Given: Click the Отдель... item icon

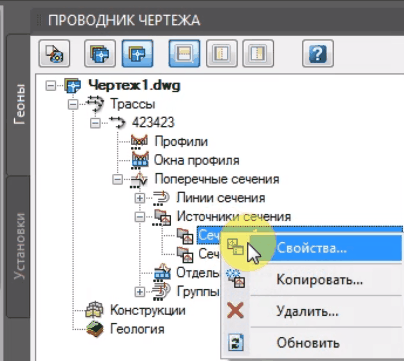Looking at the screenshot, I should (x=162, y=273).
